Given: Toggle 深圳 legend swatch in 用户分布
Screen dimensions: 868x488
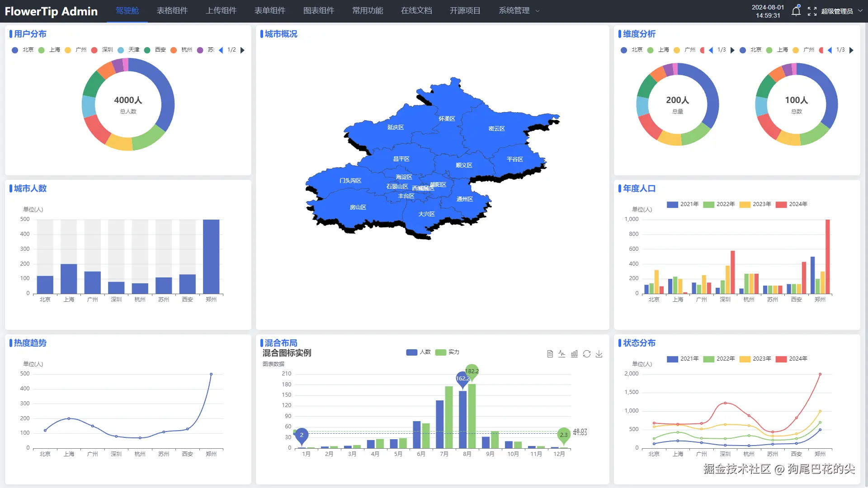Looking at the screenshot, I should click(x=94, y=50).
